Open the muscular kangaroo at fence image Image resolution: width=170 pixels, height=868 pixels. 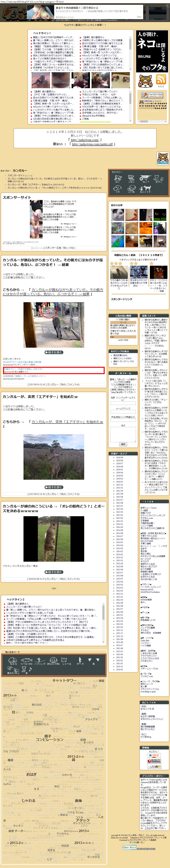point(54,539)
